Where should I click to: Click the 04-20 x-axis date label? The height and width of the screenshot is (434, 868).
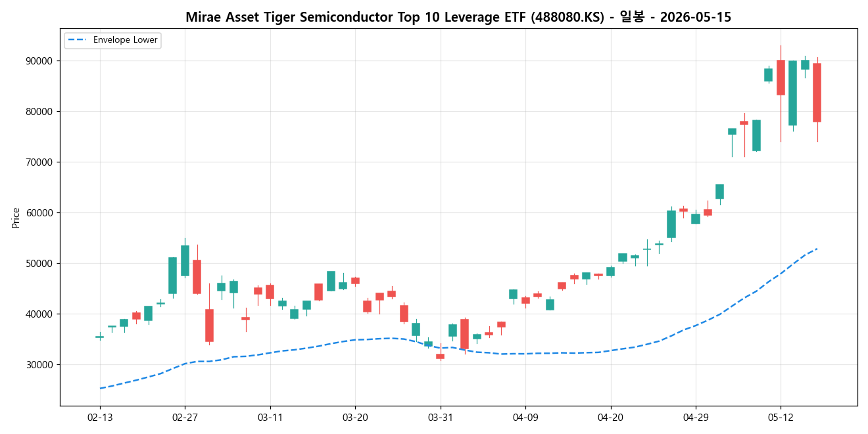(x=610, y=418)
